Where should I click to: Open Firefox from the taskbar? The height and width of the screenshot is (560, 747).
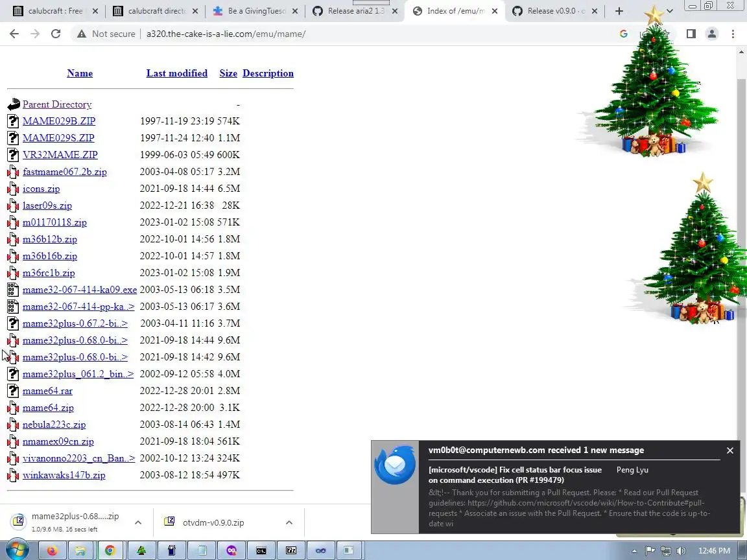tap(52, 550)
